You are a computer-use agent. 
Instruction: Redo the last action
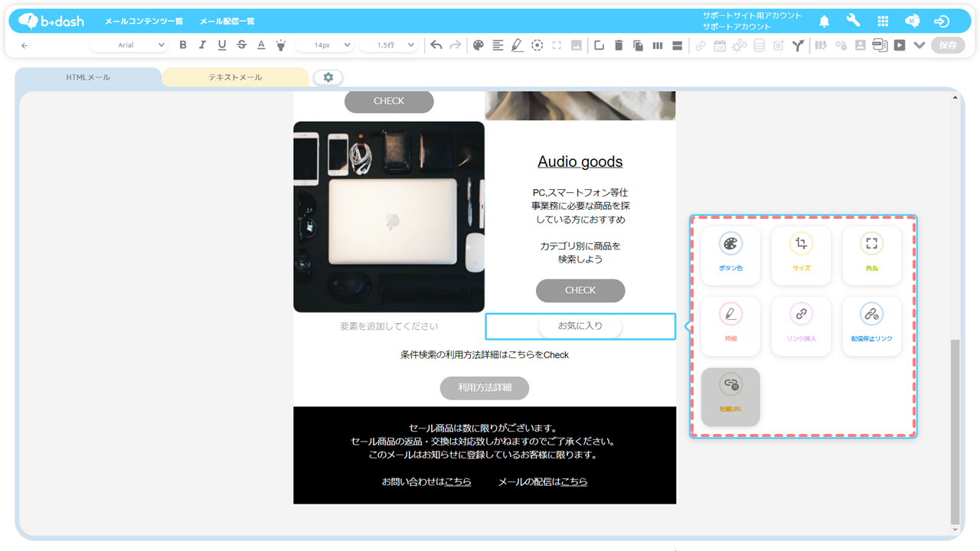click(456, 45)
